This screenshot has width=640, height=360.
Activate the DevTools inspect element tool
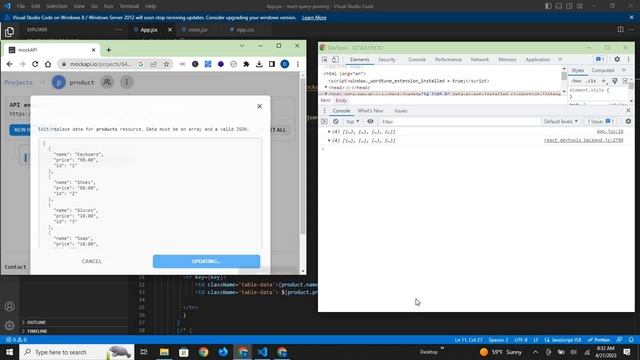pos(325,59)
